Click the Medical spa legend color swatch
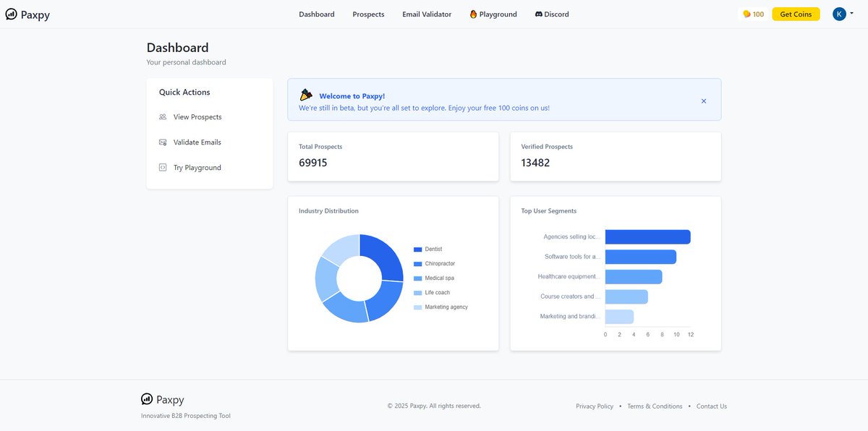The width and height of the screenshot is (868, 431). (x=417, y=278)
